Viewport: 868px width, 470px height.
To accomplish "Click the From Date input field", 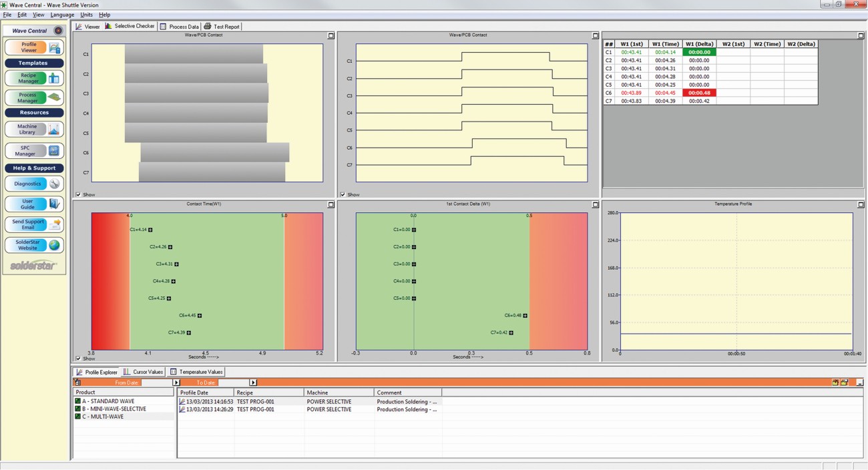I will tap(158, 383).
